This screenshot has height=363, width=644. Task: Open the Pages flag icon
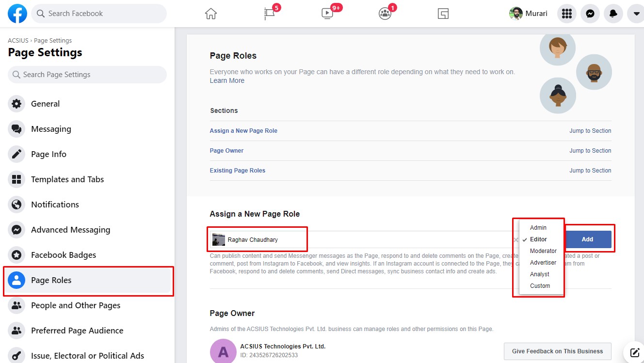point(269,14)
